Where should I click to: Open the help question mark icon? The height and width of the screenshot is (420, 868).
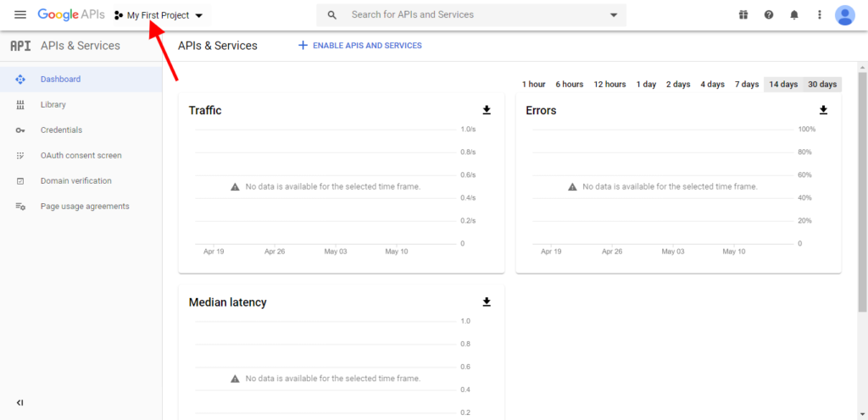pyautogui.click(x=769, y=15)
